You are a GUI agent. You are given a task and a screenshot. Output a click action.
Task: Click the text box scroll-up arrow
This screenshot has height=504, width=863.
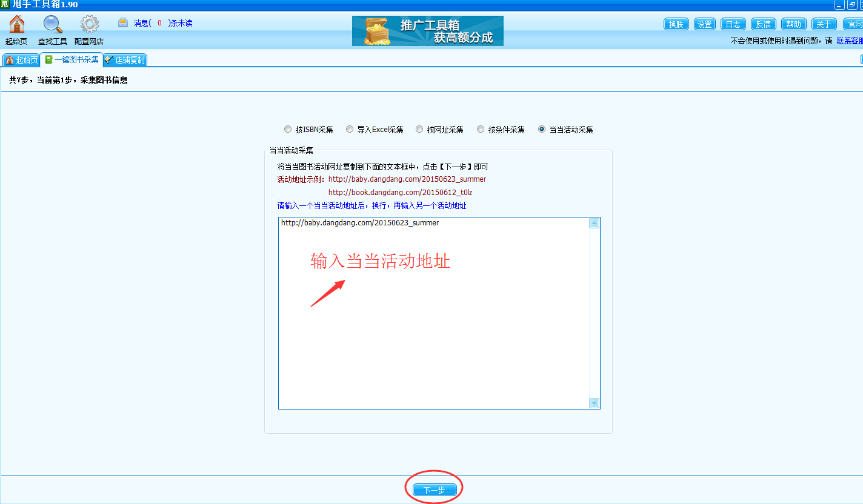click(x=595, y=223)
